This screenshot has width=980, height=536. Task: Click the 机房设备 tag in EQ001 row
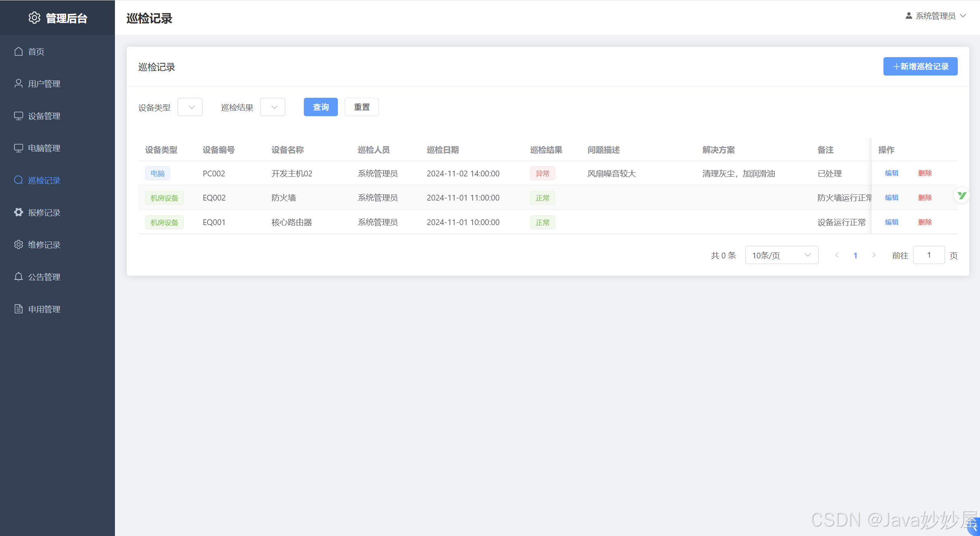(164, 222)
